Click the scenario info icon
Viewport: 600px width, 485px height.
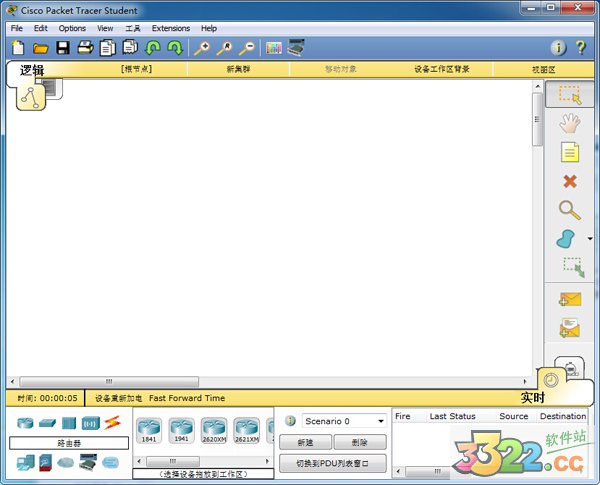tap(290, 421)
